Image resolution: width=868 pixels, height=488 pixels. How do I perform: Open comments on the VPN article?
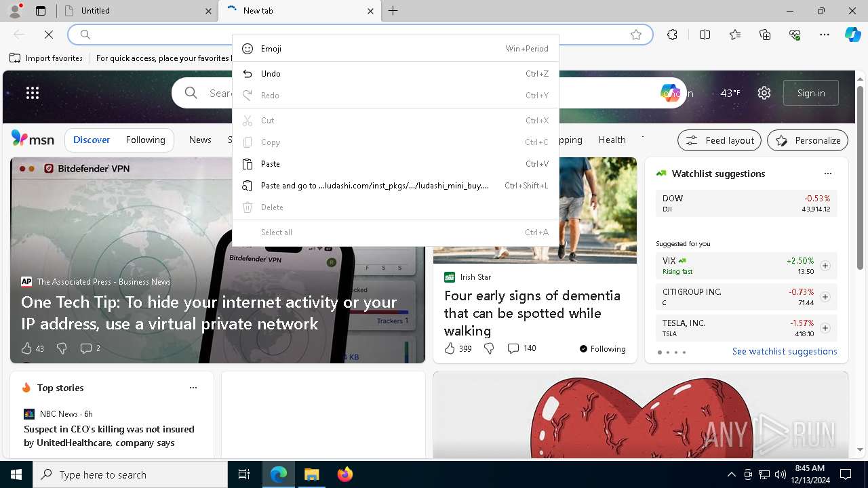point(90,348)
